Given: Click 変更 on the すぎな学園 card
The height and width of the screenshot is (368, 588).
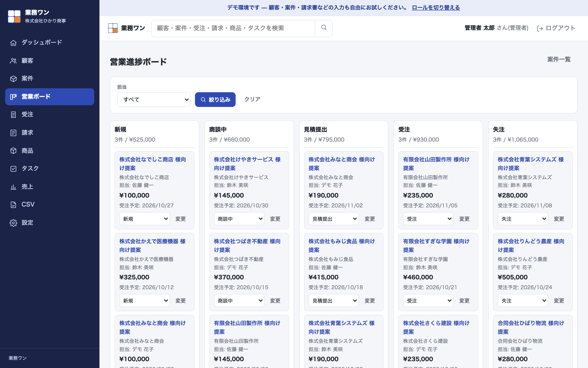Looking at the screenshot, I should (464, 301).
